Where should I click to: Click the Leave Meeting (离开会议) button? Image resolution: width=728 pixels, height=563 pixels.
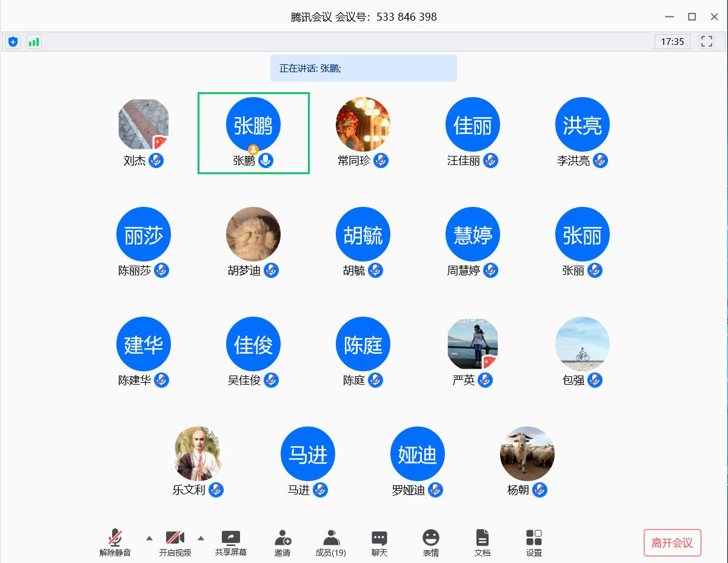[x=672, y=543]
